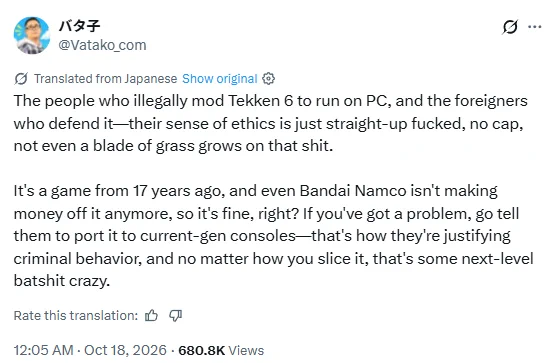Click the 12:05 AM timestamp
Viewport: 550px width, 363px height.
(43, 350)
